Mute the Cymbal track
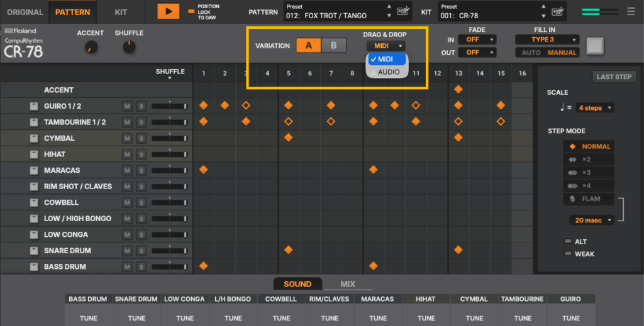The image size is (644, 326). [x=127, y=138]
